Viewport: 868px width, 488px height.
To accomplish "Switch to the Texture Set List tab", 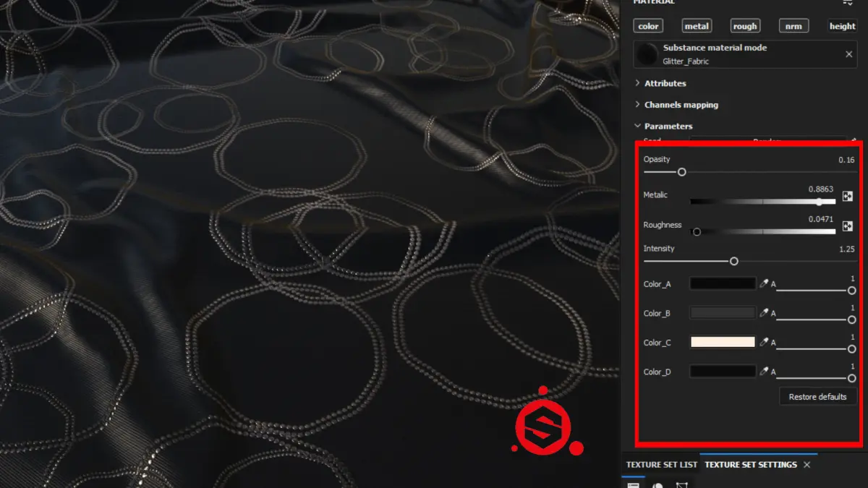I will click(x=662, y=465).
